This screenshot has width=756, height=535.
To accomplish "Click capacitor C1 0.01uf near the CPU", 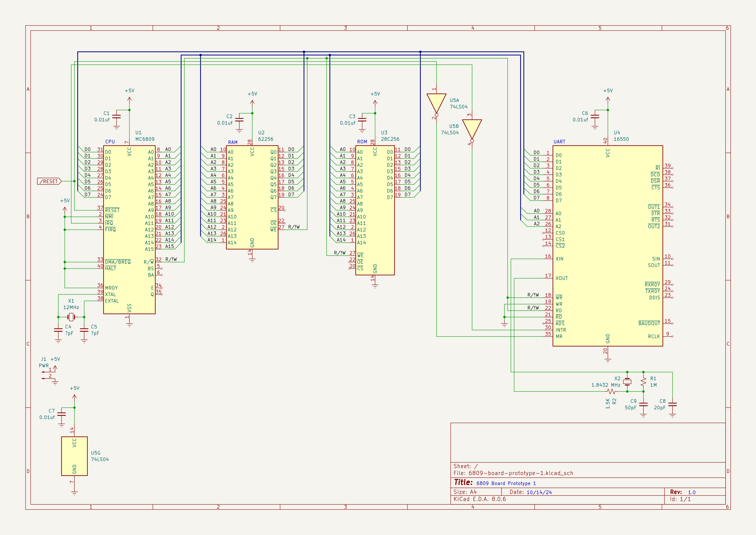I will click(x=117, y=116).
